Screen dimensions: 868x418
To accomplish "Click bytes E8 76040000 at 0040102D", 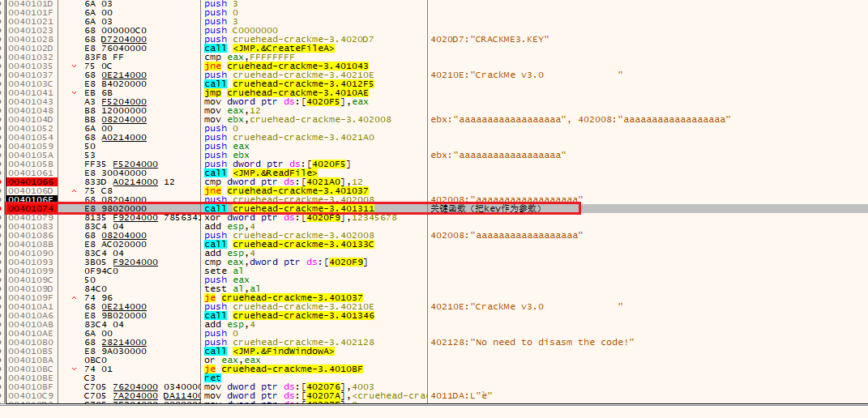I will 115,48.
